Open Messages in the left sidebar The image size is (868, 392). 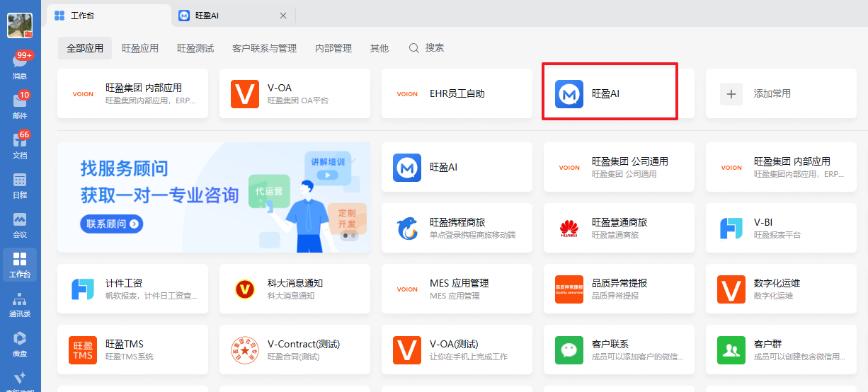pos(20,66)
